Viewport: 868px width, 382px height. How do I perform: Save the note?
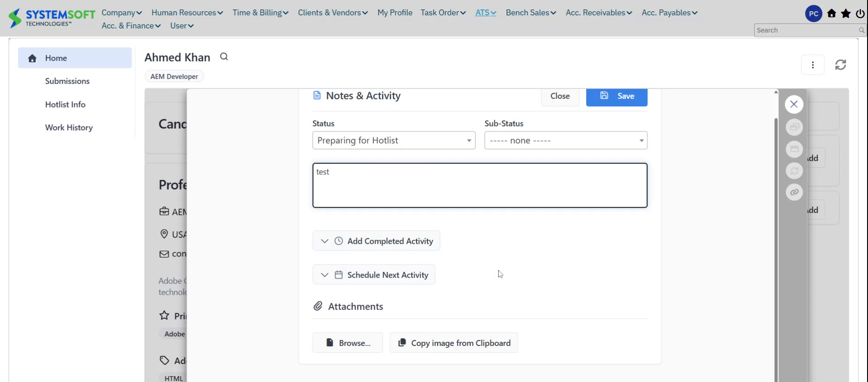pos(617,96)
